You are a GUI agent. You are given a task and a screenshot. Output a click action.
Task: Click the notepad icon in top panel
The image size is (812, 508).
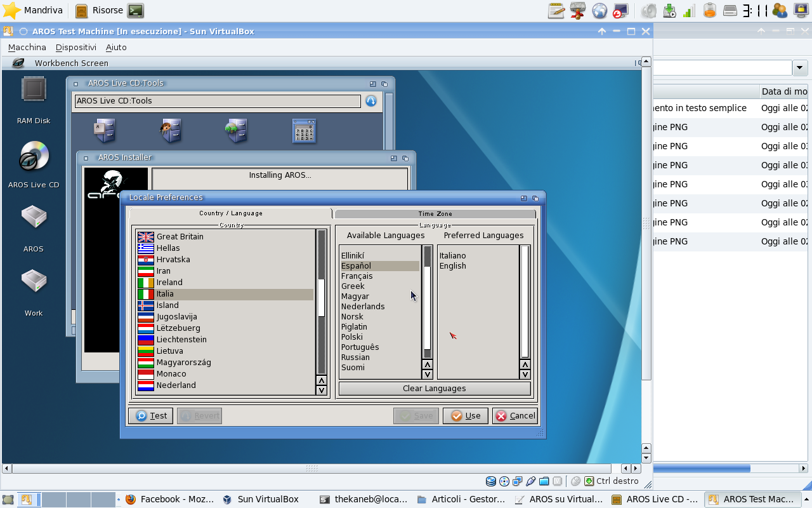[x=556, y=10]
